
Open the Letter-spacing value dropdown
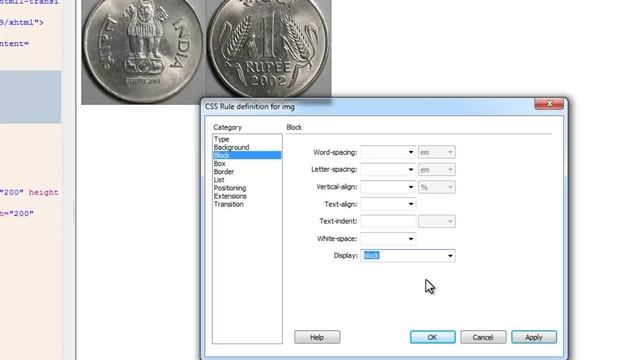point(411,169)
